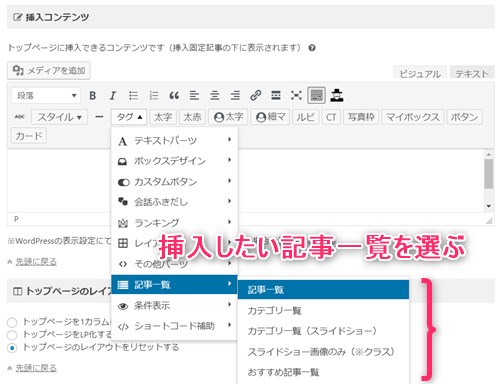The height and width of the screenshot is (384, 500).
Task: Click メディアを追加 button
Action: click(49, 70)
